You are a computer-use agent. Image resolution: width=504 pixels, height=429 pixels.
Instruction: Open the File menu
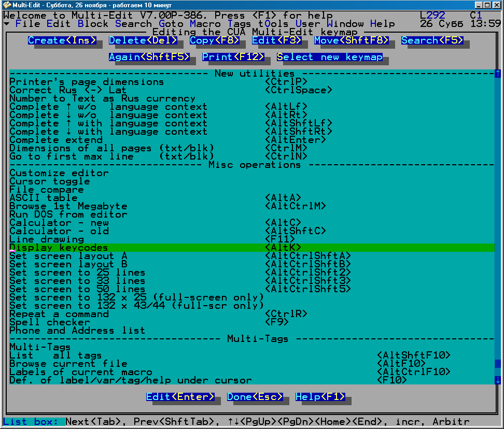pyautogui.click(x=27, y=24)
